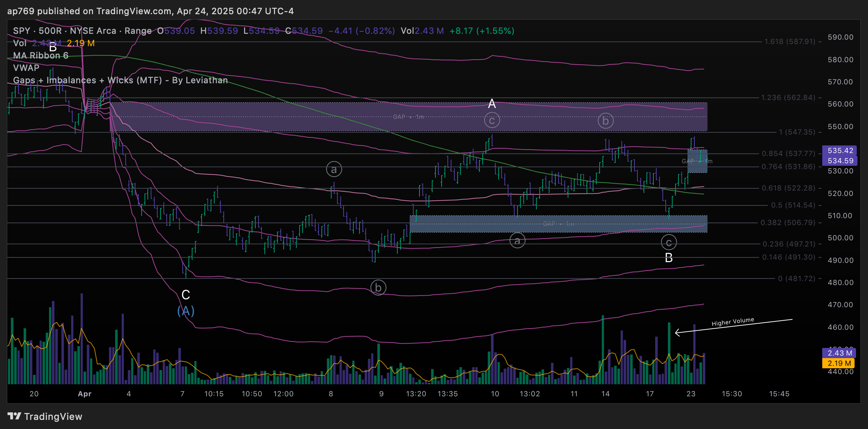868x429 pixels.
Task: Click GAP · 1m label in purple zone
Action: coord(409,117)
